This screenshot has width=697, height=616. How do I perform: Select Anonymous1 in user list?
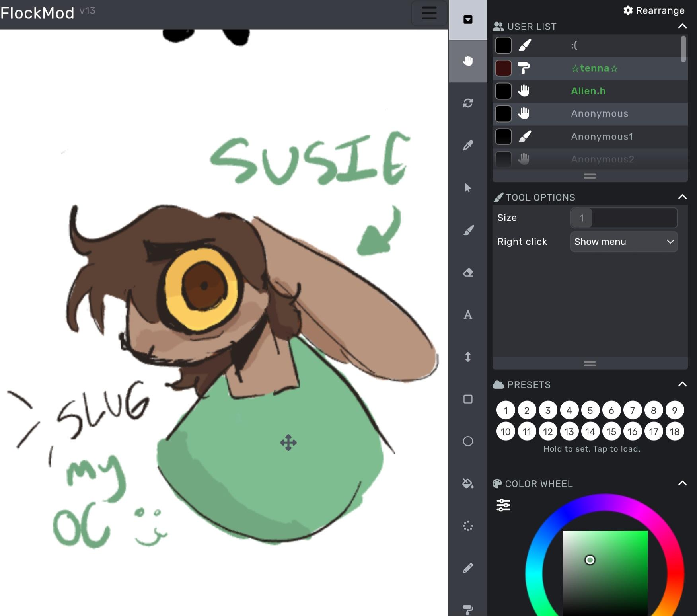[590, 137]
